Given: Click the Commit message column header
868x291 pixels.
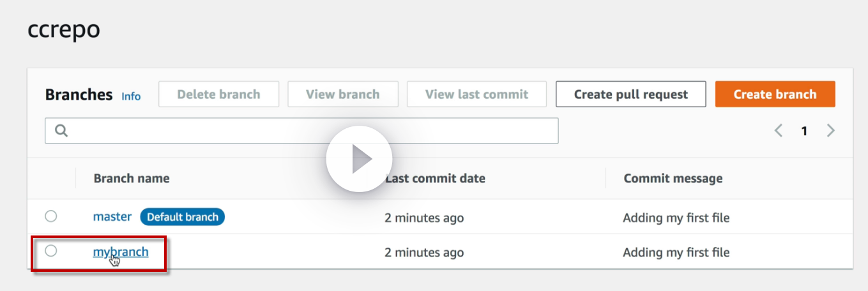Looking at the screenshot, I should (673, 179).
